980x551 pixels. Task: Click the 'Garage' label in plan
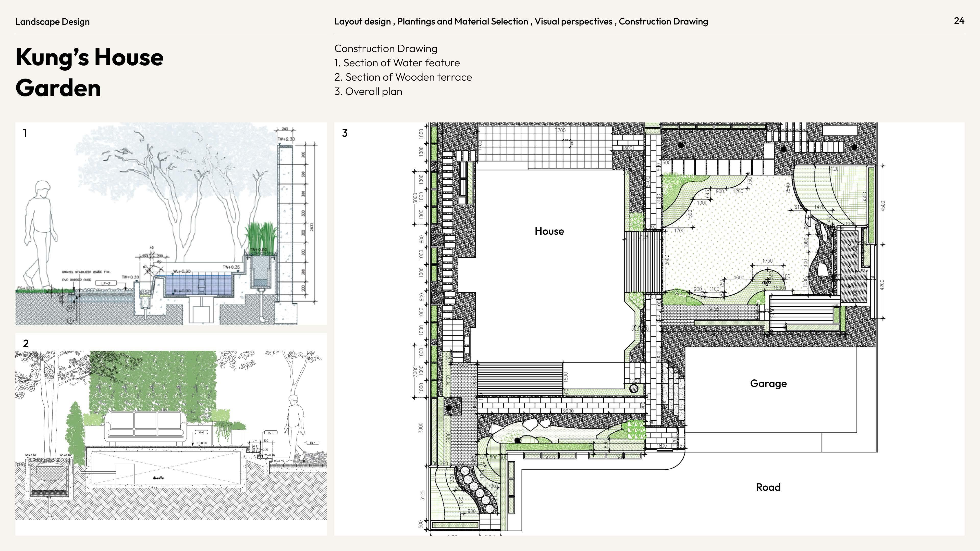[768, 383]
